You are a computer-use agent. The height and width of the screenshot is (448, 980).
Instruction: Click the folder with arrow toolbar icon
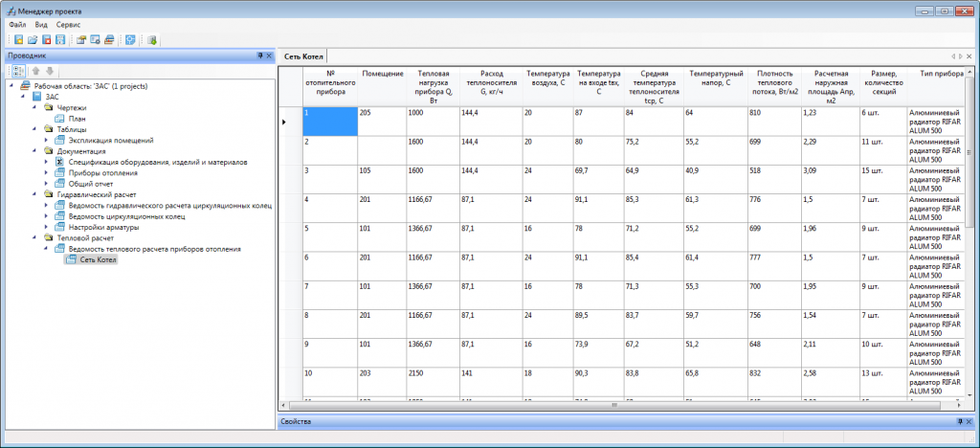point(81,40)
